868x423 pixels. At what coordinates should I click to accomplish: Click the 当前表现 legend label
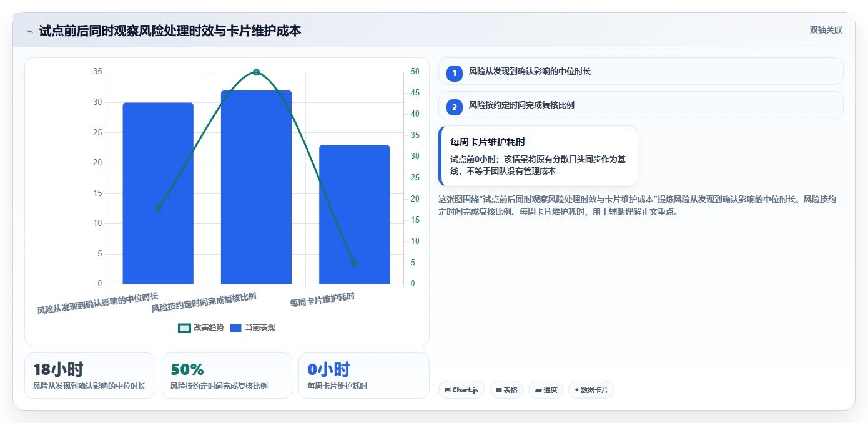pyautogui.click(x=260, y=328)
